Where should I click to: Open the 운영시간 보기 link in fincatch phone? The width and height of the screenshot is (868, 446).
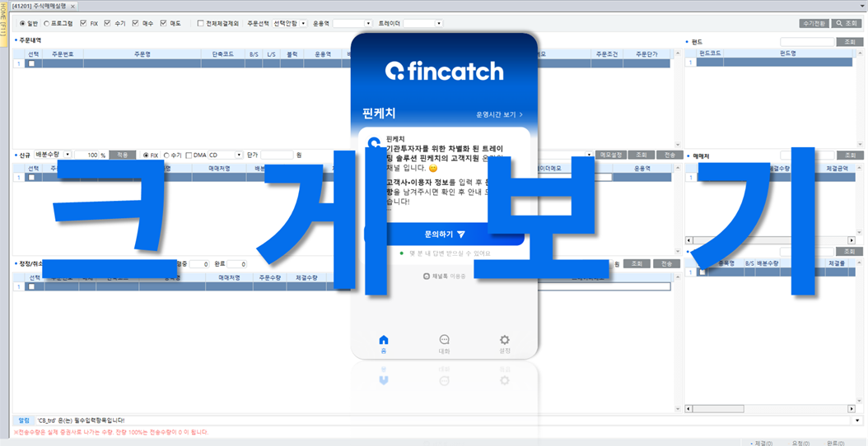pos(499,114)
